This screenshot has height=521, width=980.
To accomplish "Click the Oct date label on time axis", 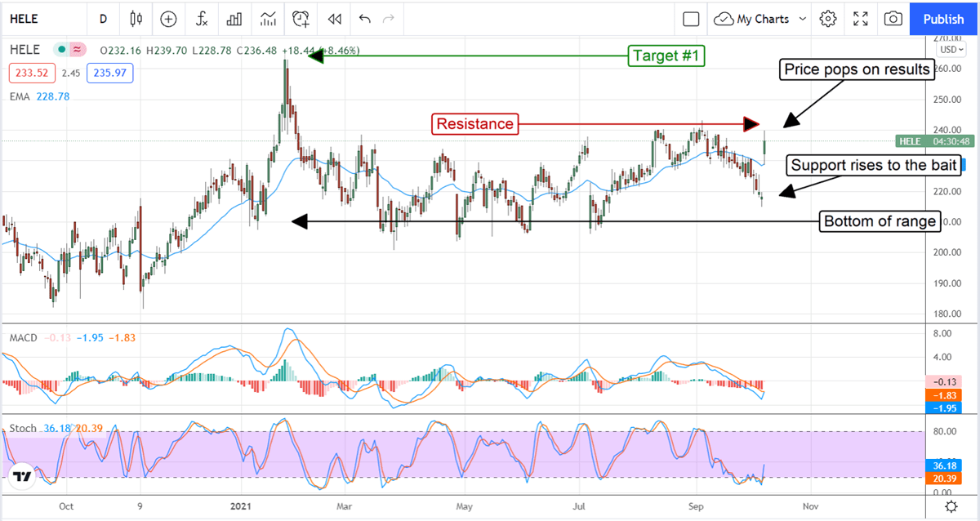I will pos(67,506).
